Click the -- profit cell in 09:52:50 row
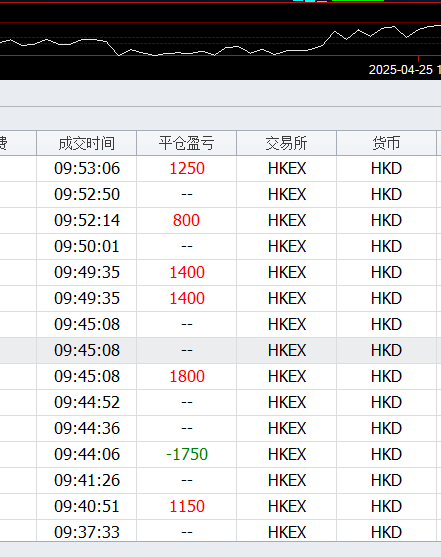The image size is (441, 557). click(187, 194)
